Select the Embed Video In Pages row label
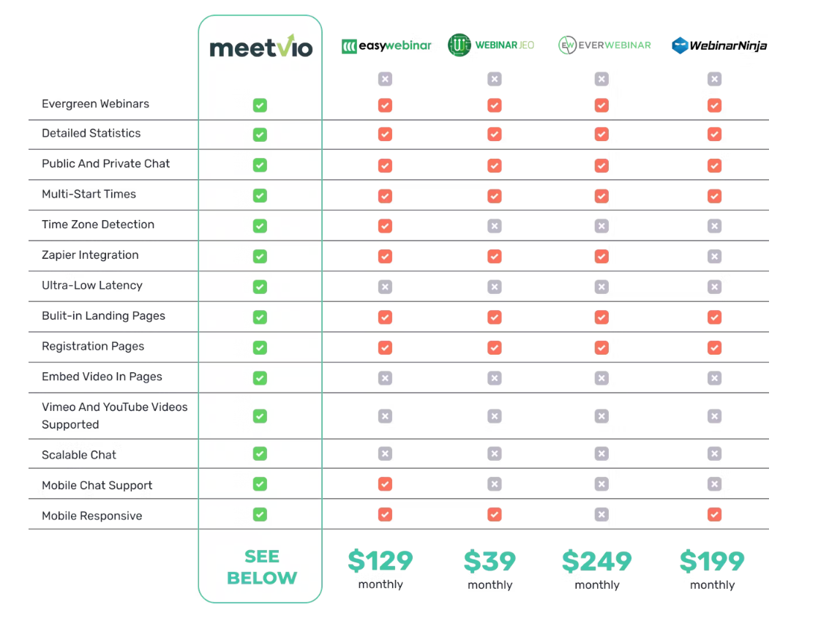Image resolution: width=840 pixels, height=618 pixels. click(x=102, y=377)
